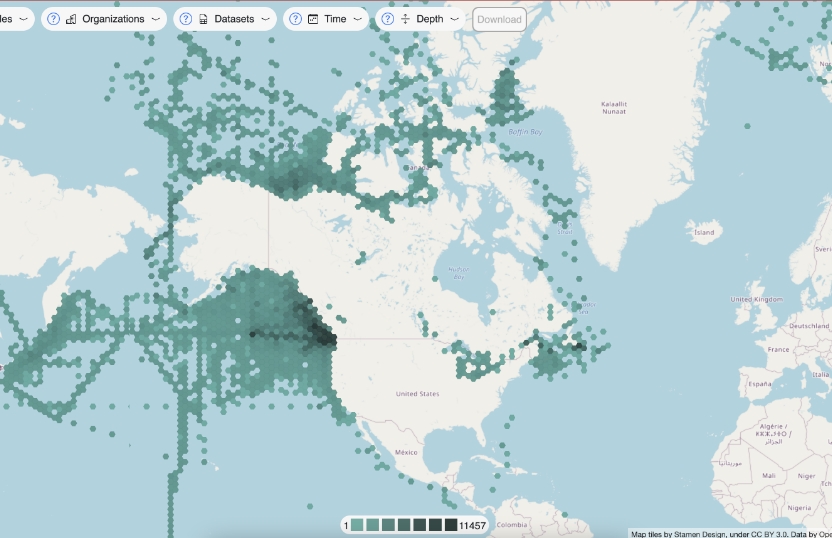Click the Depth vertical arrows icon
The height and width of the screenshot is (538, 832).
coord(405,19)
